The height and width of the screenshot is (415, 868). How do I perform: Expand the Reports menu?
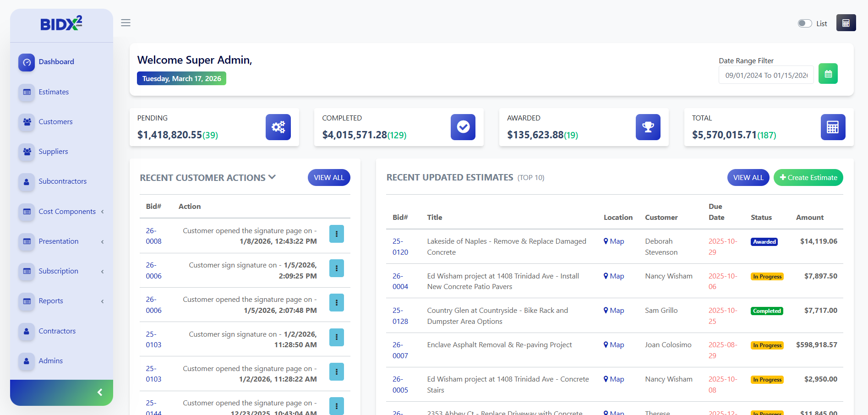pyautogui.click(x=102, y=301)
